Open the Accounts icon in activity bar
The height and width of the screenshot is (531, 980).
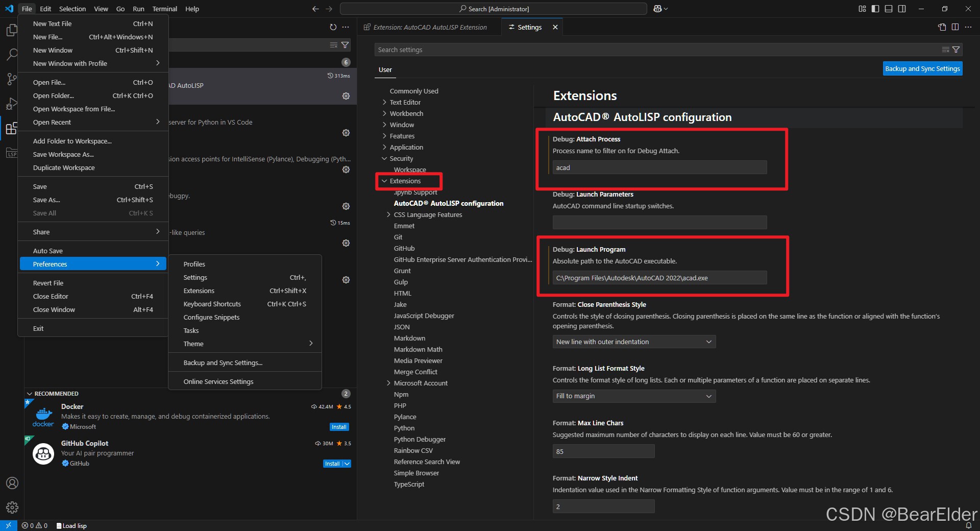(12, 483)
